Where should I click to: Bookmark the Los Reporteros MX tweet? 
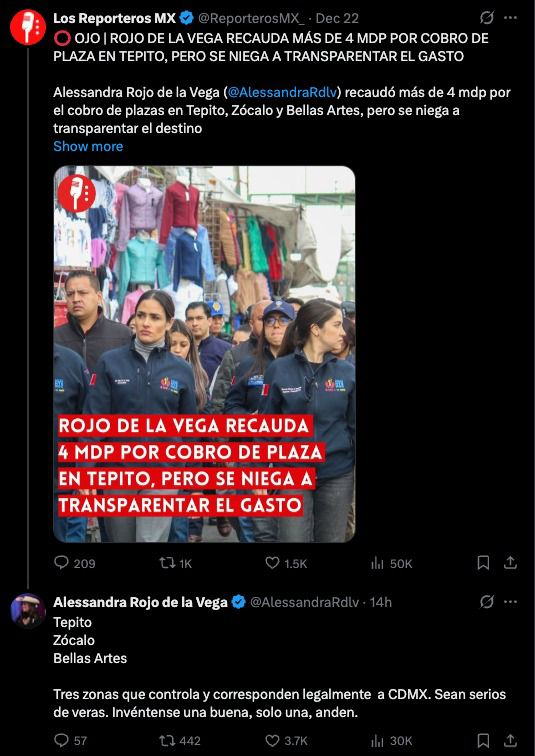pyautogui.click(x=483, y=563)
